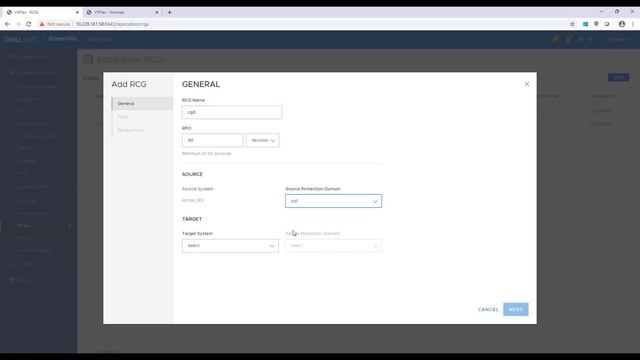Cancel the Add RCG wizard
Image resolution: width=640 pixels, height=360 pixels.
(488, 309)
